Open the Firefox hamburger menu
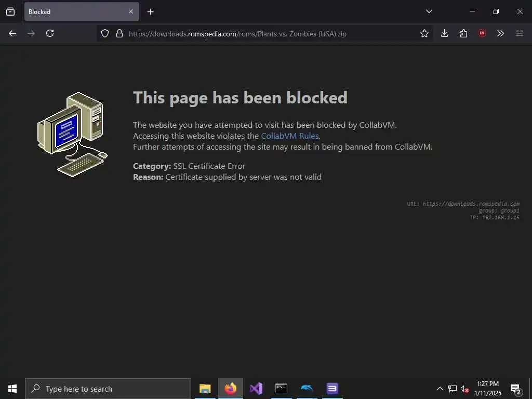The height and width of the screenshot is (399, 532). point(520,33)
